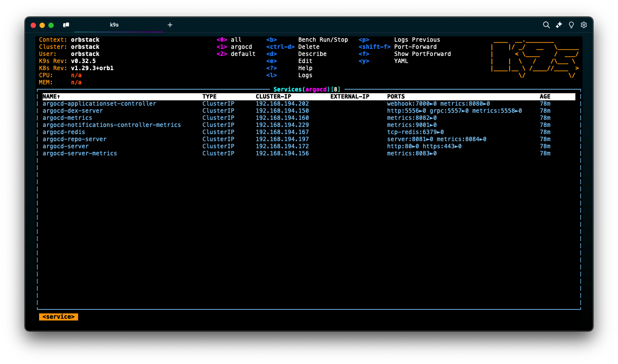Click the TYPE column header

pyautogui.click(x=210, y=96)
